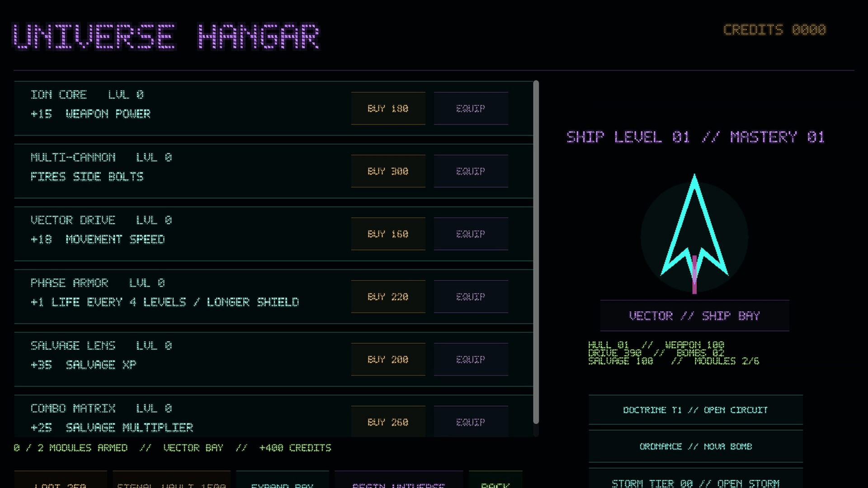This screenshot has width=868, height=488.
Task: Buy Phase Armor for 220
Action: point(388,297)
